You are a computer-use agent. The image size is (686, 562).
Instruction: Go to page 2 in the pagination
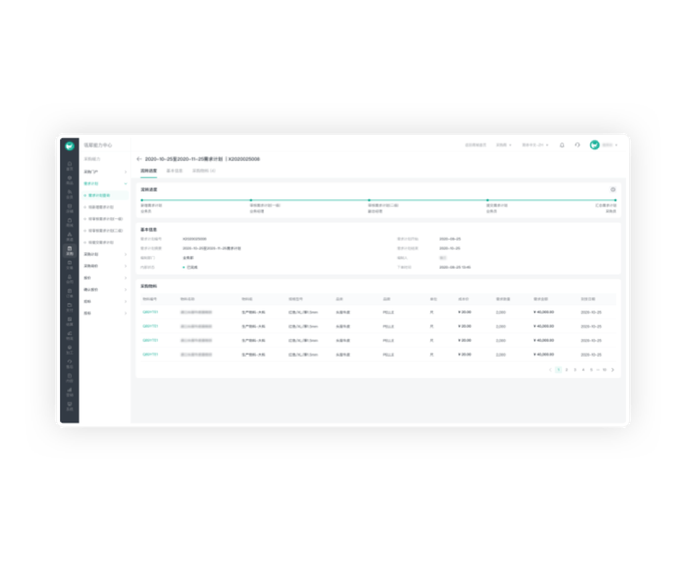[566, 370]
